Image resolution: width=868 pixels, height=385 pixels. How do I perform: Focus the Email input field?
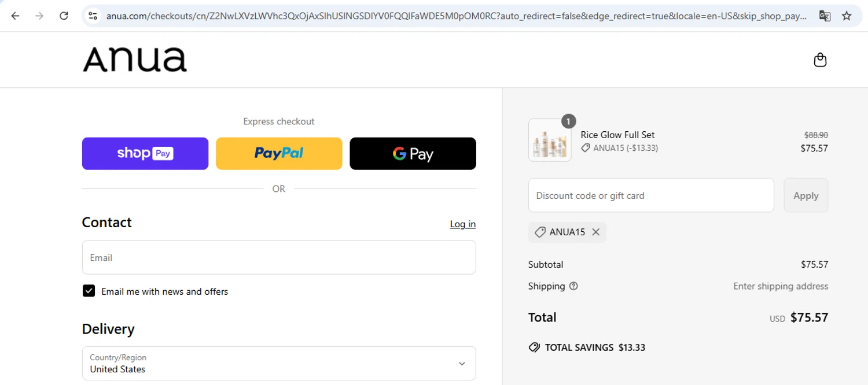(279, 257)
